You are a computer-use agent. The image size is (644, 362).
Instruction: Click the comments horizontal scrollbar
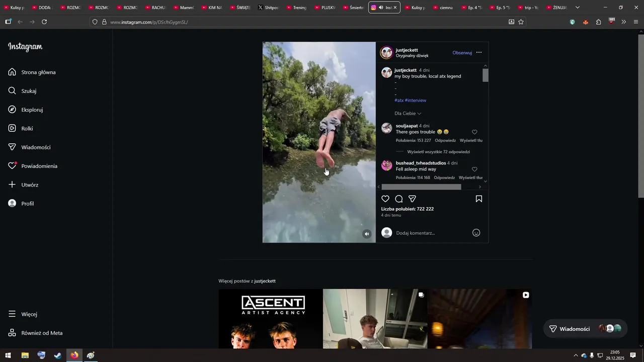click(421, 187)
